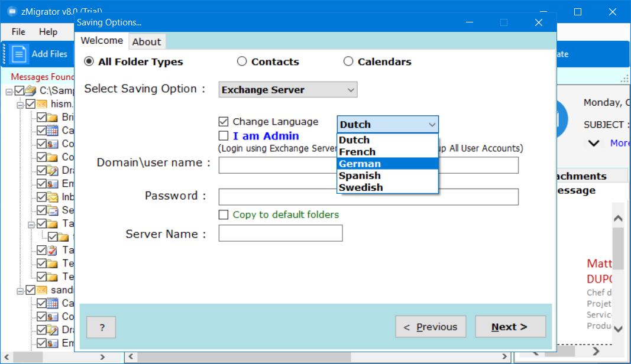Click the calendar icon under hism mailbox
The width and height of the screenshot is (631, 364).
52,131
